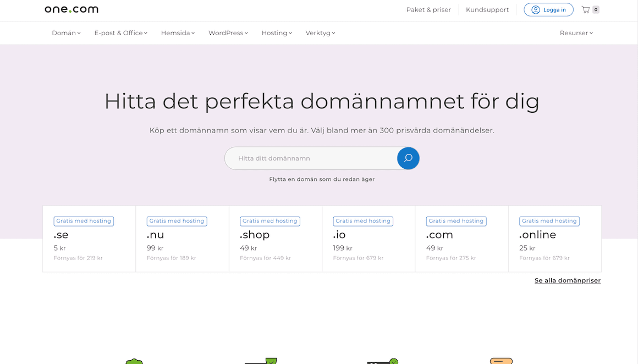Viewport: 638px width, 364px height.
Task: Click the cart count badge showing 0
Action: point(596,10)
